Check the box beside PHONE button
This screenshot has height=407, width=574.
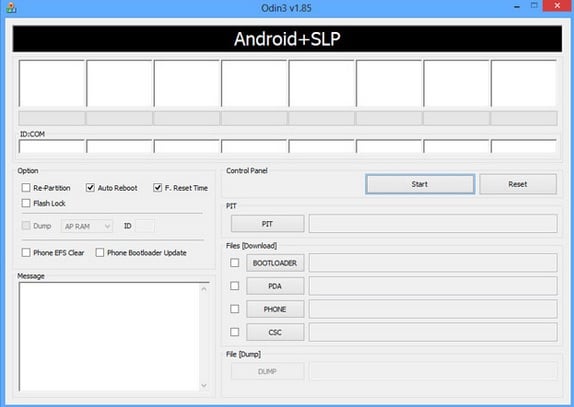click(x=235, y=309)
